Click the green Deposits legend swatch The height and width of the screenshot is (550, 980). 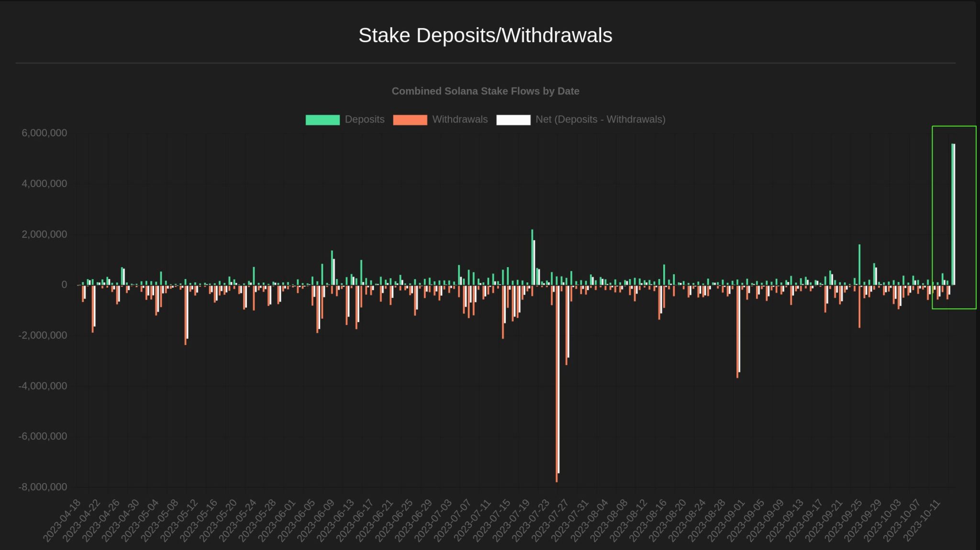point(323,120)
